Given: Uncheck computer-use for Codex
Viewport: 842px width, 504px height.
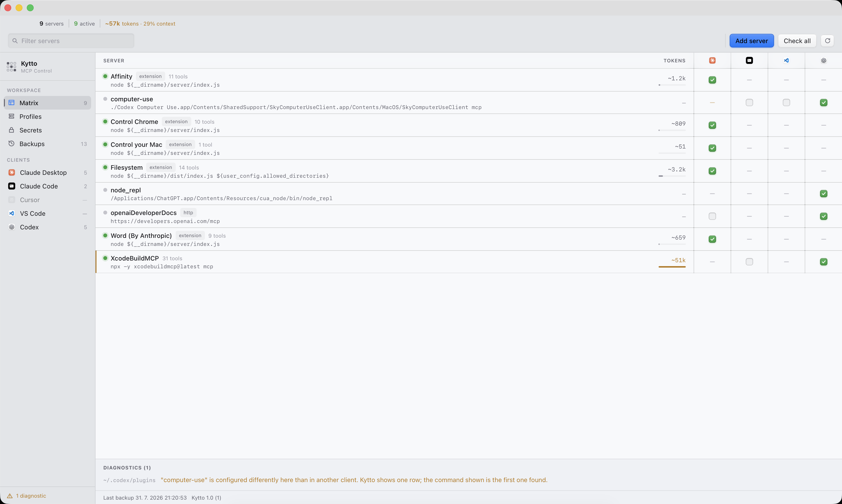Looking at the screenshot, I should [x=824, y=103].
